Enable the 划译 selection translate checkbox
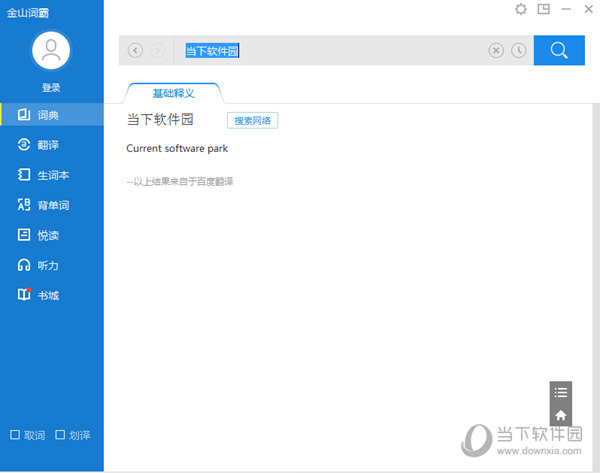 click(60, 435)
